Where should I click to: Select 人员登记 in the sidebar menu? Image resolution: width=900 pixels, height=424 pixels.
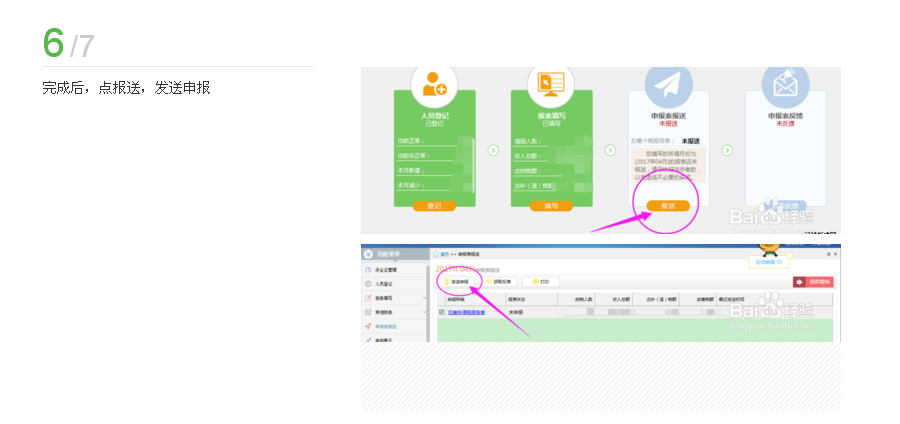coord(385,284)
